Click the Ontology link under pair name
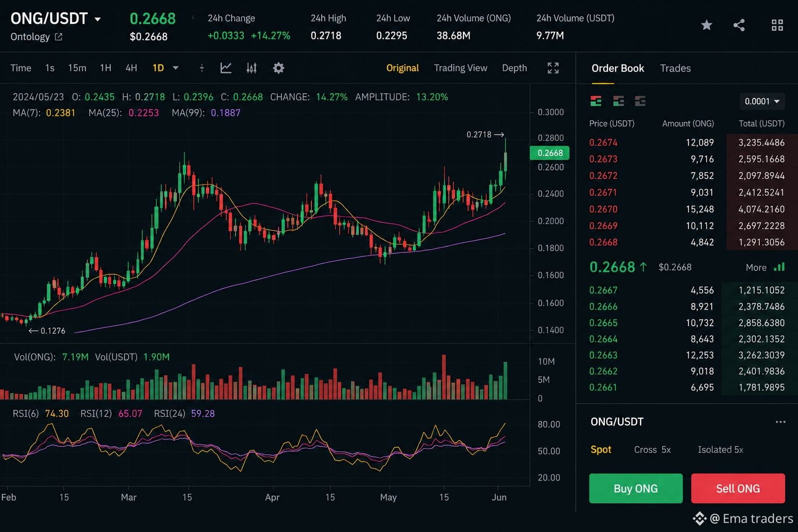This screenshot has width=798, height=532. pyautogui.click(x=30, y=37)
